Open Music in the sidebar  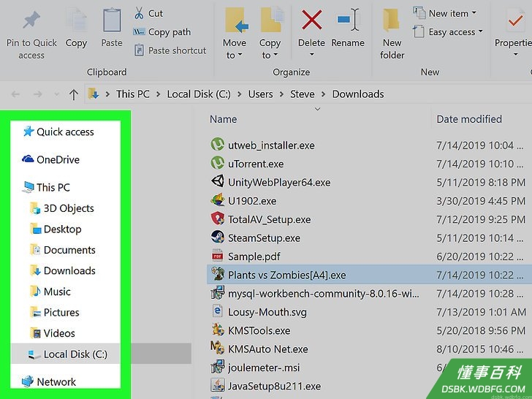[50, 292]
